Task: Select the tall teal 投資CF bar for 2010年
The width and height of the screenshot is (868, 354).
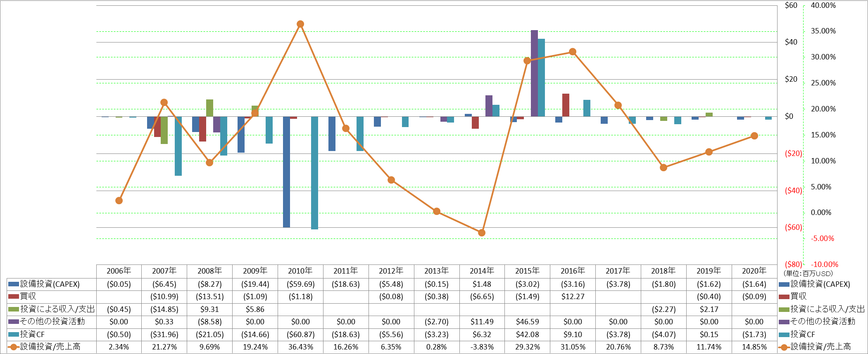Action: pyautogui.click(x=314, y=173)
